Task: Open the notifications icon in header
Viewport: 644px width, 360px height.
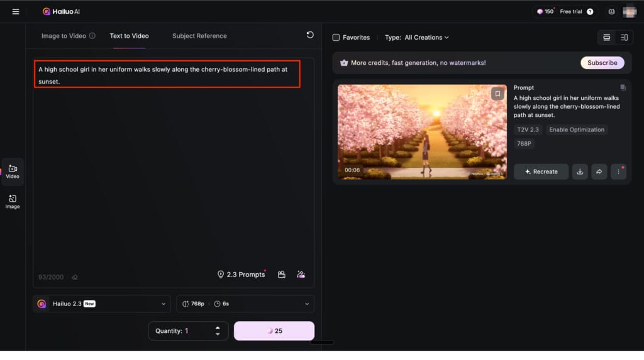Action: (x=611, y=11)
